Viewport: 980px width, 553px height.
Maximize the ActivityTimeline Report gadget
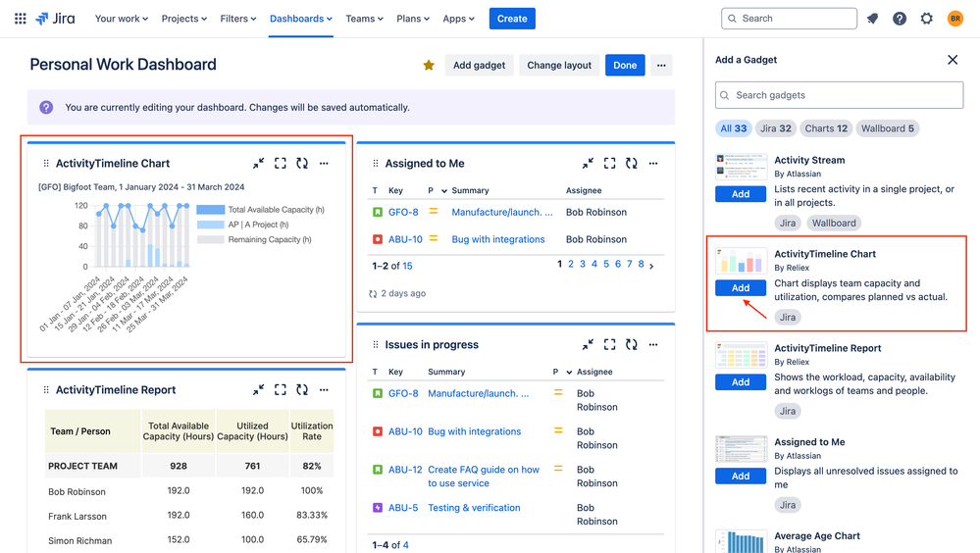280,390
